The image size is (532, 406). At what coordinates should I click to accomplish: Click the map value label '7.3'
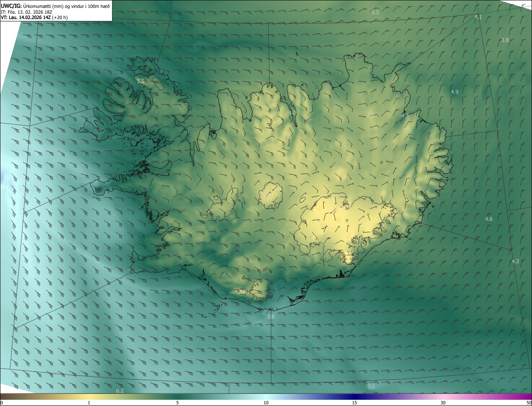[x=371, y=386]
